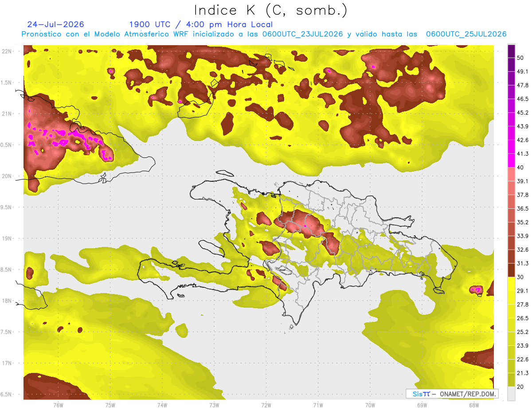Click the "18N" latitude axis label

point(7,301)
